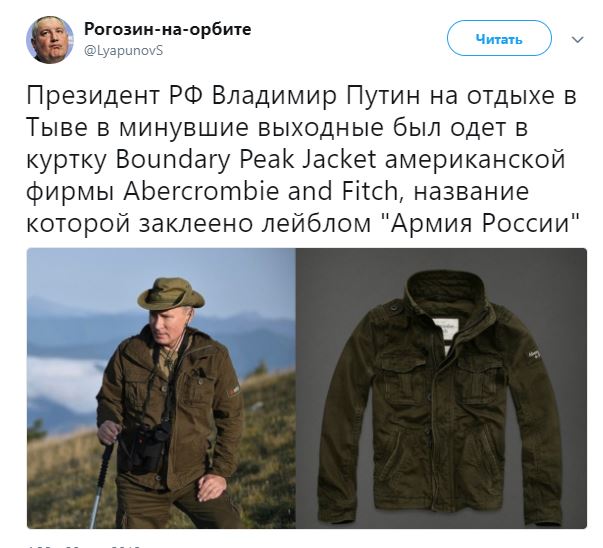Open the left photo of man in hat
Viewport: 603px width, 548px height.
click(161, 388)
